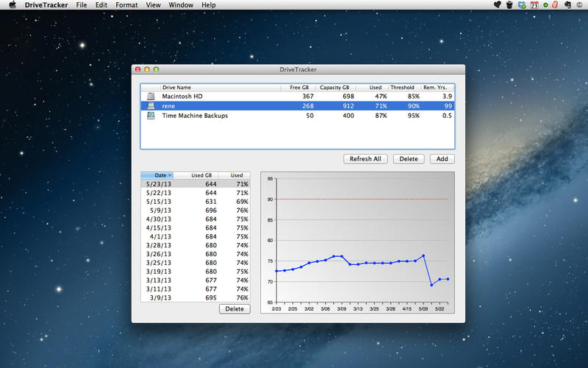588x368 pixels.
Task: Select the 4/15/13 history entry
Action: pos(196,228)
